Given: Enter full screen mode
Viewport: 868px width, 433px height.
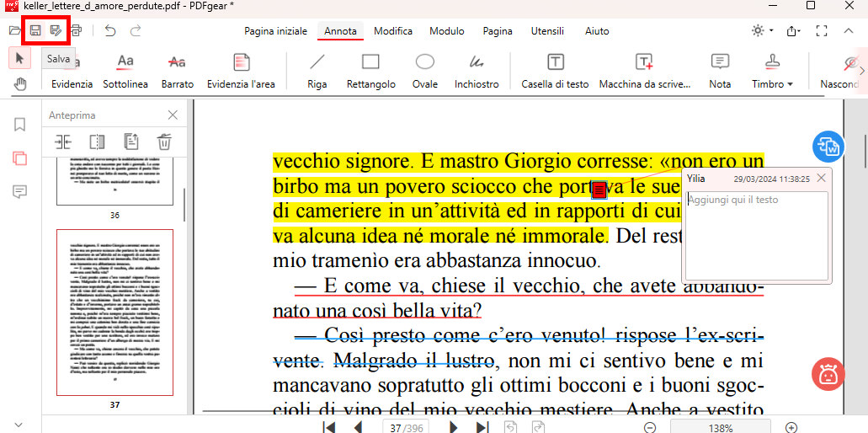Looking at the screenshot, I should click(822, 31).
